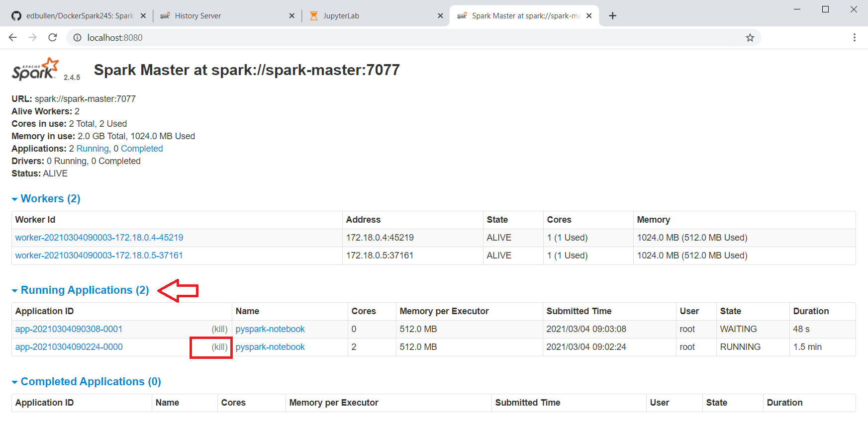Select the Status: ALIVE text
This screenshot has height=428, width=868.
[x=40, y=173]
